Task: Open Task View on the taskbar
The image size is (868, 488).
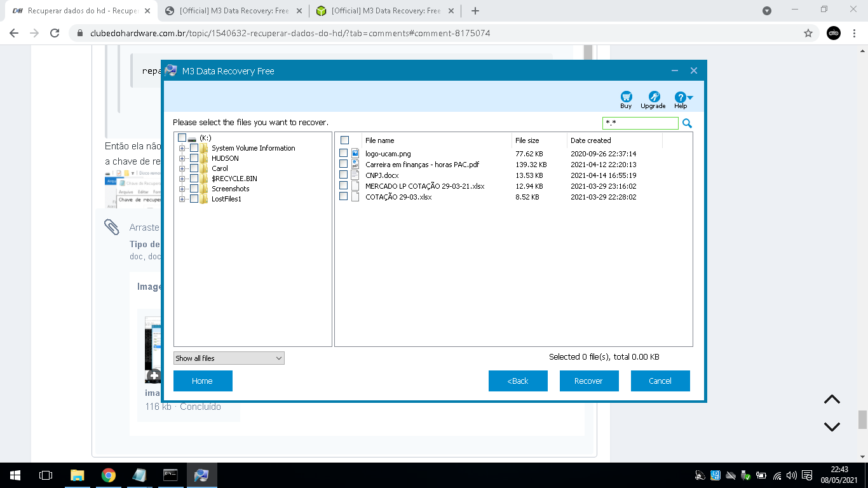Action: pyautogui.click(x=45, y=475)
